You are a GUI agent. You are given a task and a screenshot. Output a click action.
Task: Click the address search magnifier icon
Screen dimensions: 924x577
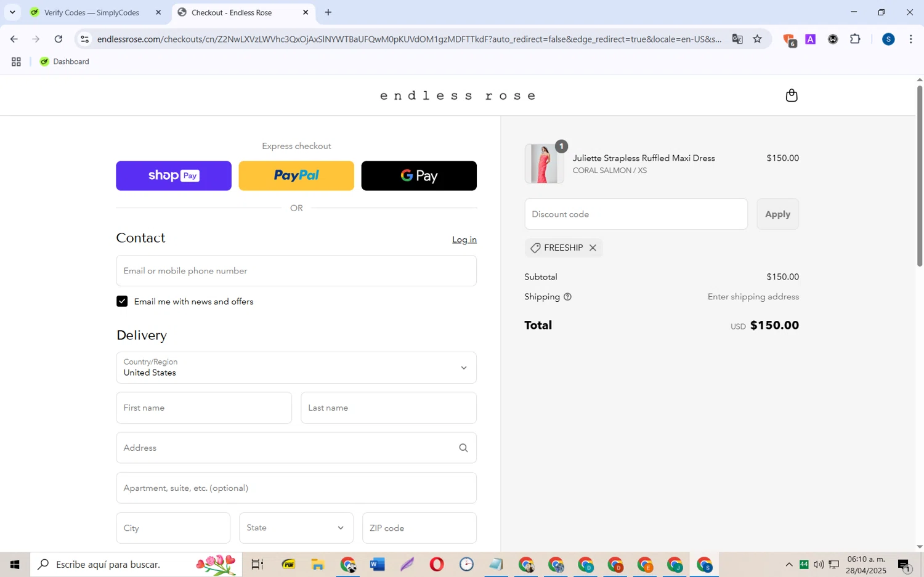click(463, 448)
